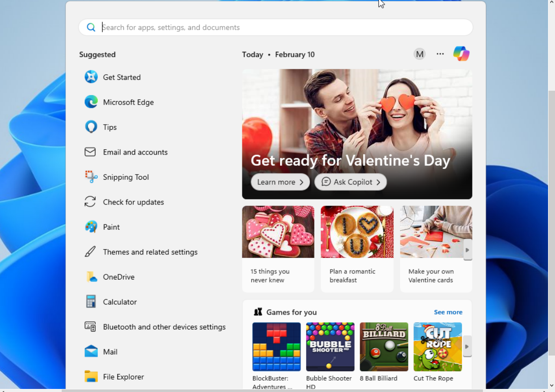Viewport: 555px width, 392px height.
Task: Click the Get ready for Valentine's Day headline
Action: pyautogui.click(x=350, y=160)
